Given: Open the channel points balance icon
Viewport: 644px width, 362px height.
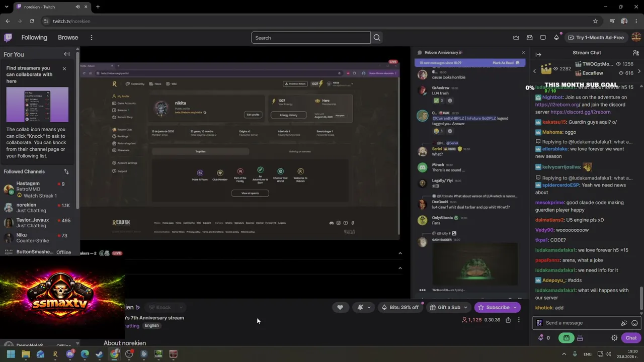Looking at the screenshot, I should (541, 338).
